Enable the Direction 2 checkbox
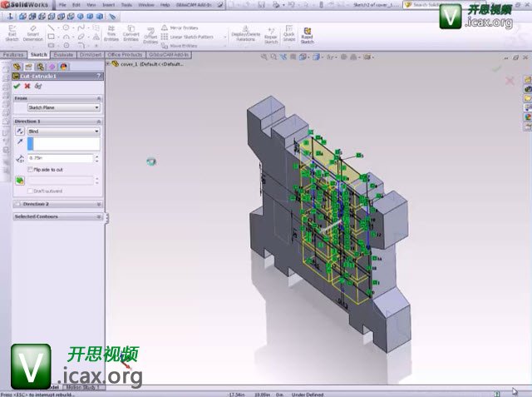Screen dimensions: 532x397 point(17,204)
